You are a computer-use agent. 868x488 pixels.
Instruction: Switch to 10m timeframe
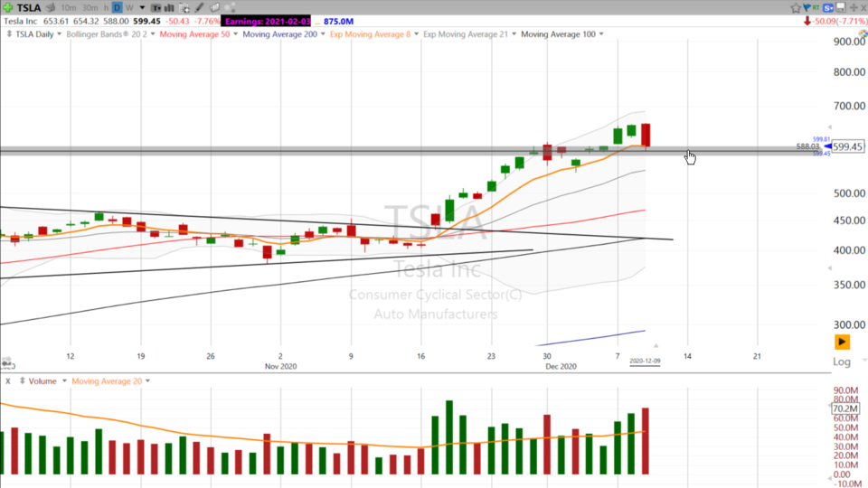tap(69, 8)
